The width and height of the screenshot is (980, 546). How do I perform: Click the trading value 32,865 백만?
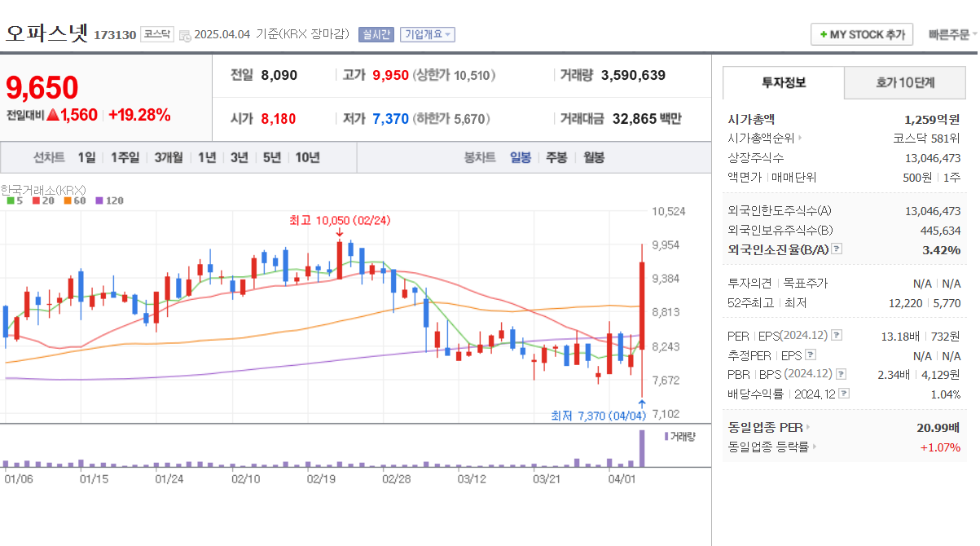pyautogui.click(x=647, y=119)
